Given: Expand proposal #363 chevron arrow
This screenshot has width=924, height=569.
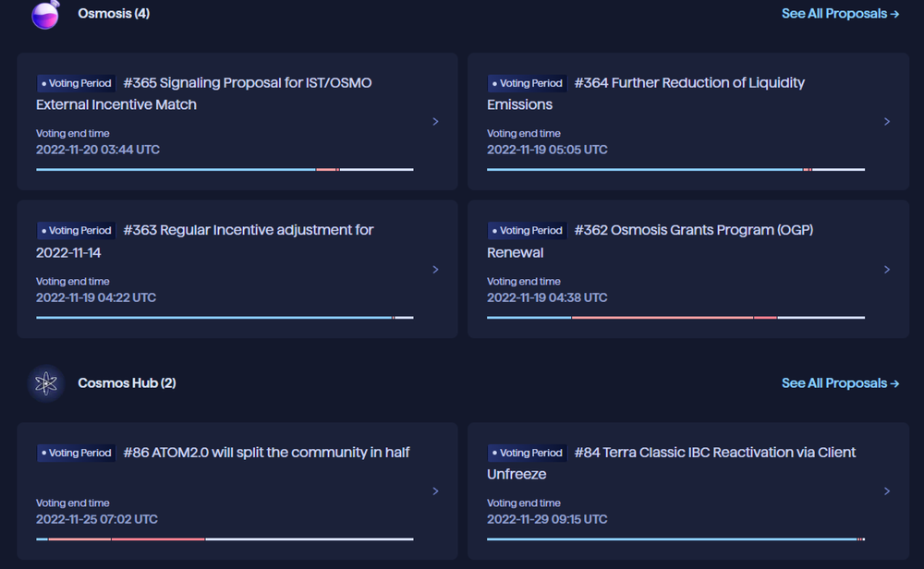Looking at the screenshot, I should click(435, 269).
